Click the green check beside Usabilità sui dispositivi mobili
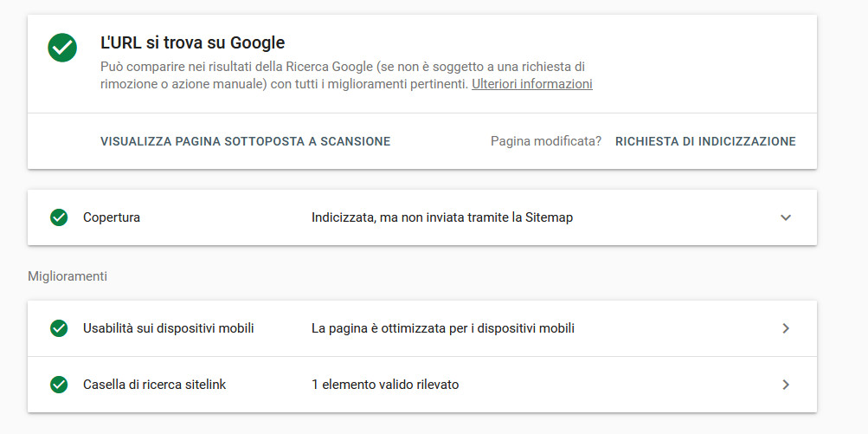Image resolution: width=868 pixels, height=434 pixels. tap(59, 328)
